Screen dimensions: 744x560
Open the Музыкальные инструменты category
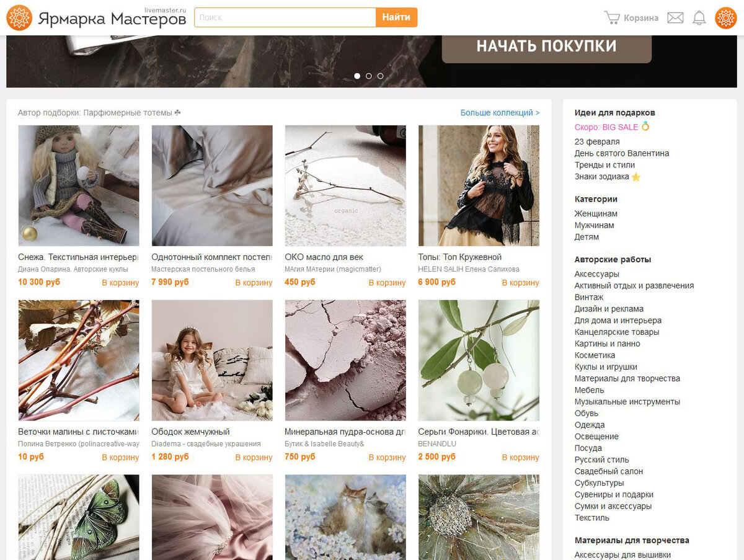pyautogui.click(x=627, y=402)
